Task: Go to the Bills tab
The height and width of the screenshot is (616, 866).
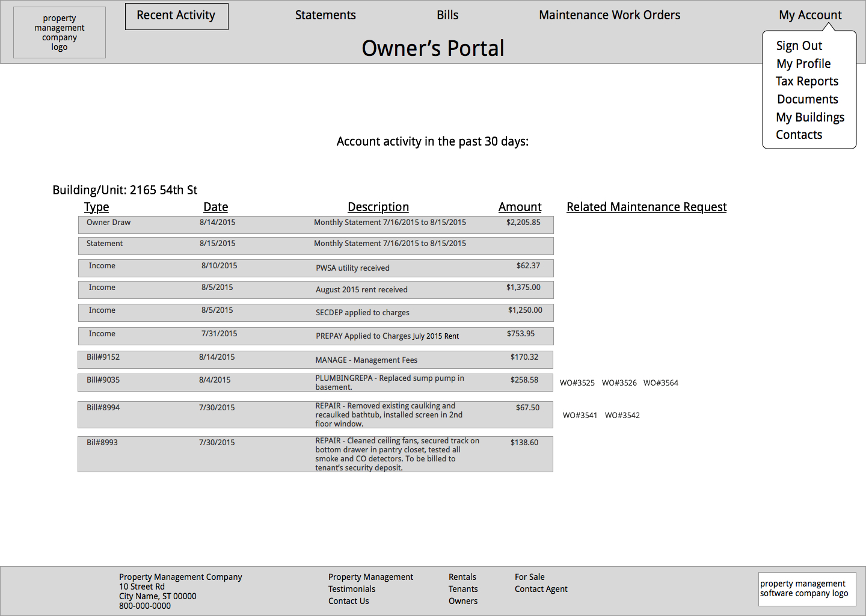Action: (x=447, y=16)
